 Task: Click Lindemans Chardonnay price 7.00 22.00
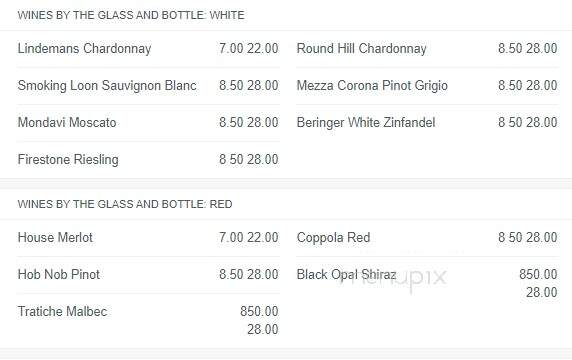(x=248, y=49)
